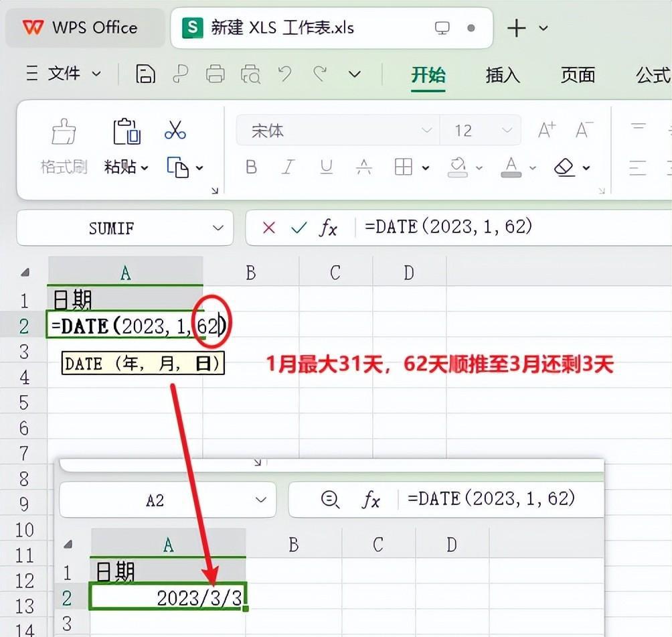Click the screen display icon in document tab
Image resolution: width=672 pixels, height=637 pixels.
(442, 28)
